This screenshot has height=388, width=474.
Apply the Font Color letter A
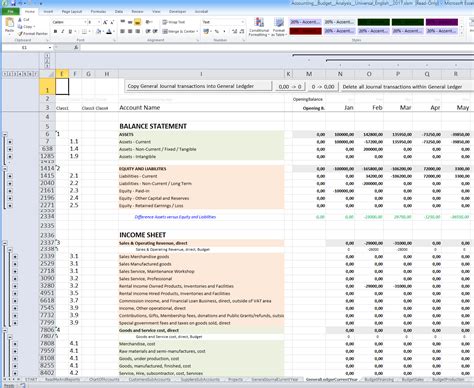[109, 32]
